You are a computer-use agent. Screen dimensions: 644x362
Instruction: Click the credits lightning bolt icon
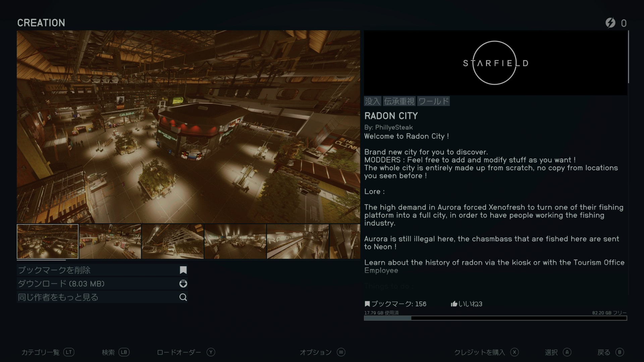click(610, 23)
